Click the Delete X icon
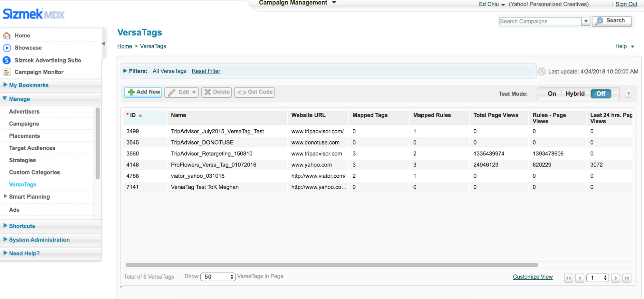This screenshot has height=299, width=644. point(208,92)
